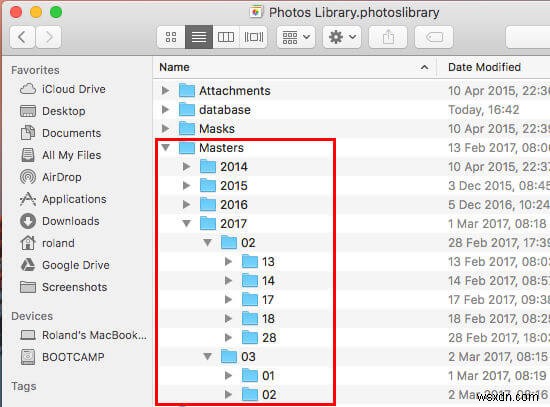This screenshot has width=550, height=407.
Task: Open the gear Action menu
Action: click(342, 37)
